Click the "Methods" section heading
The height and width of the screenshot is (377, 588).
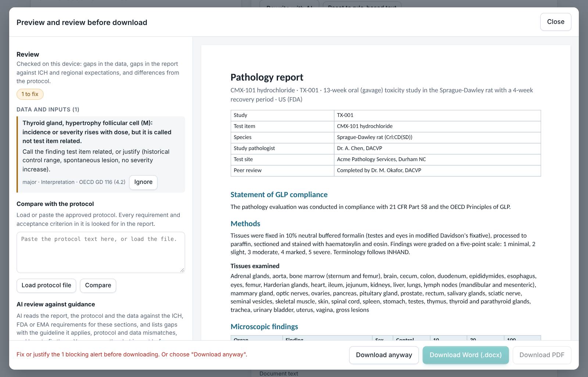coord(245,224)
